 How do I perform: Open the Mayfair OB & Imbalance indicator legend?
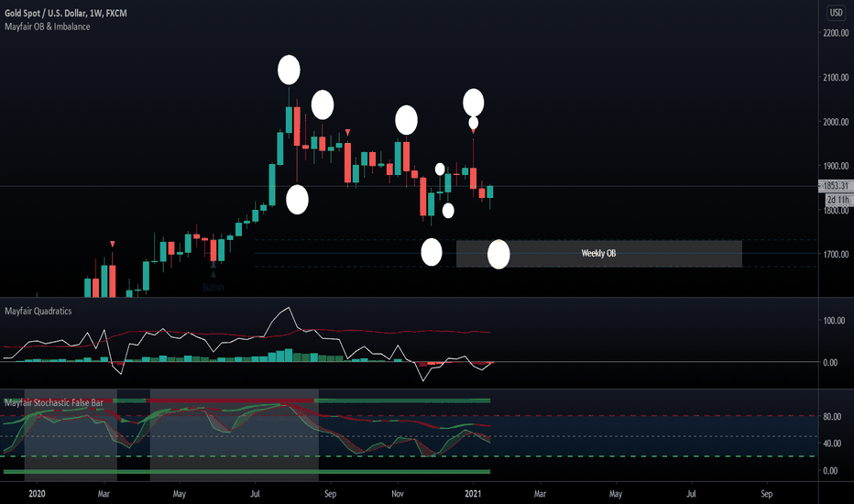point(48,27)
